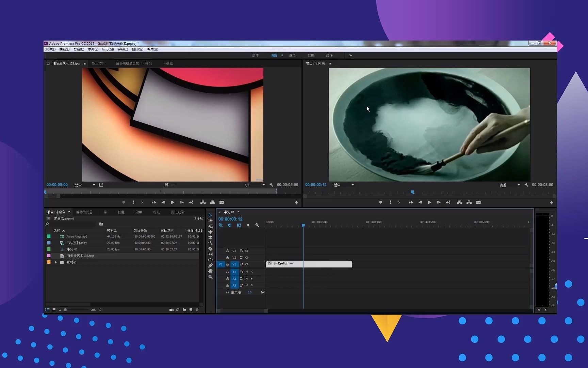Switch Project panel to icon view
Screen dimensions: 588x368
54,310
